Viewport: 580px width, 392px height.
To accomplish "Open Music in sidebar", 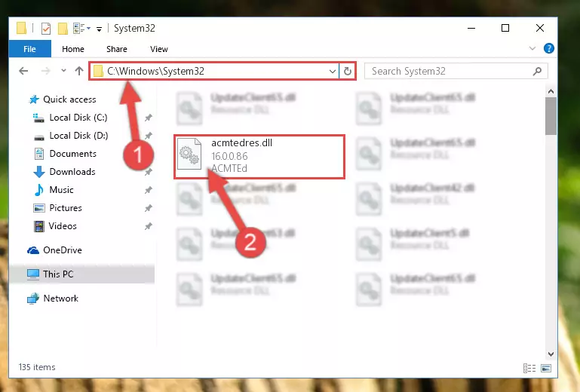I will click(61, 190).
